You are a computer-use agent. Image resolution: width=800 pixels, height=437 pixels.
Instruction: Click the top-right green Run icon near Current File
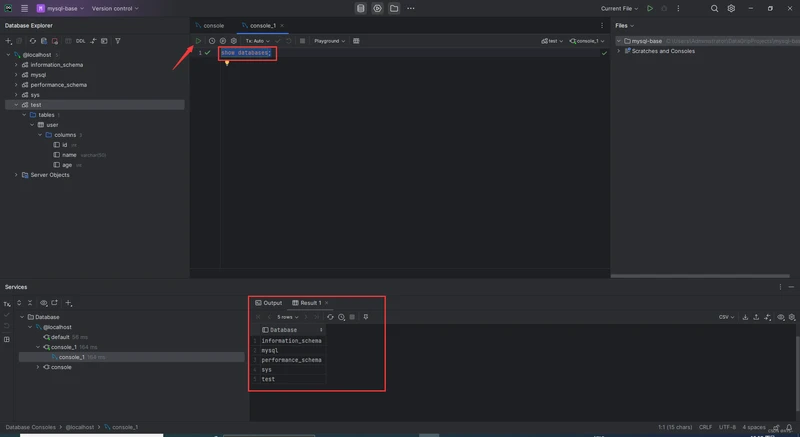649,8
